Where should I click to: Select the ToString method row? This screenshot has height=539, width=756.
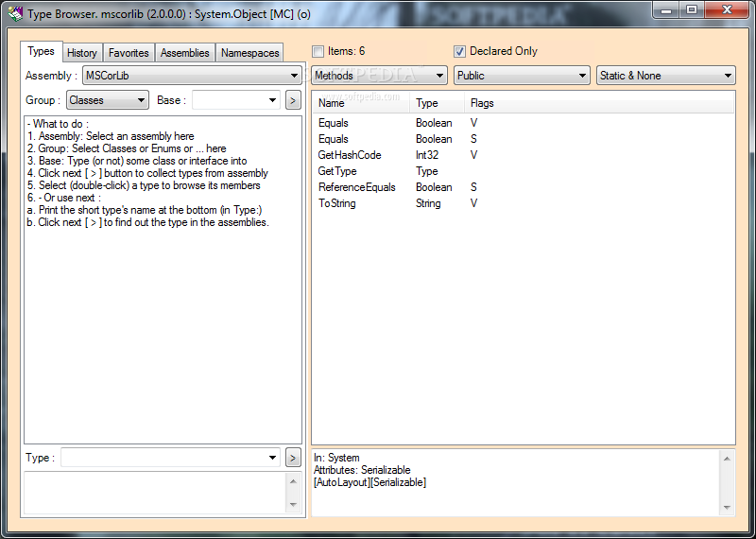(524, 203)
